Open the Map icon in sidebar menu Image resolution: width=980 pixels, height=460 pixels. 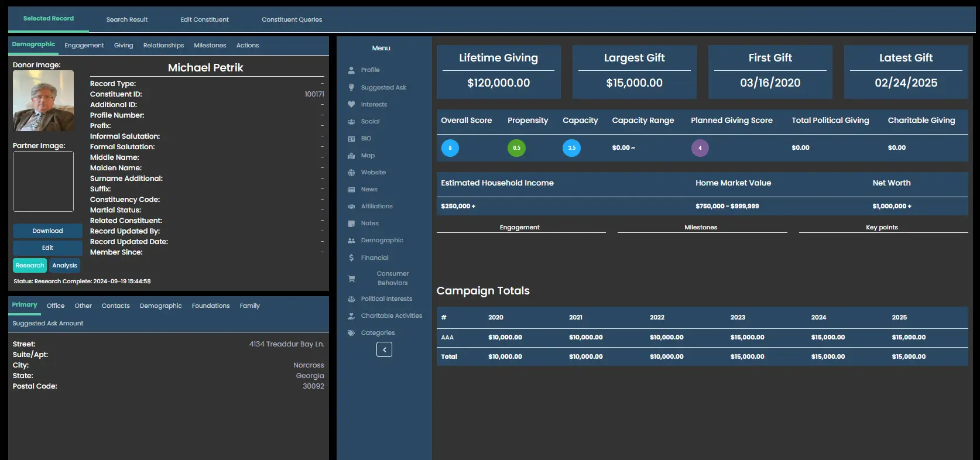pos(351,156)
